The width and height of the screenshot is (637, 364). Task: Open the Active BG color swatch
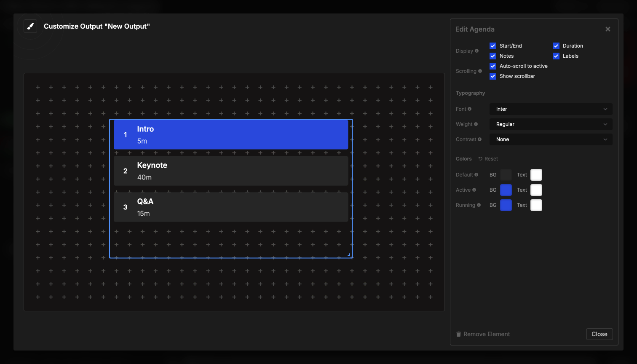pyautogui.click(x=506, y=190)
